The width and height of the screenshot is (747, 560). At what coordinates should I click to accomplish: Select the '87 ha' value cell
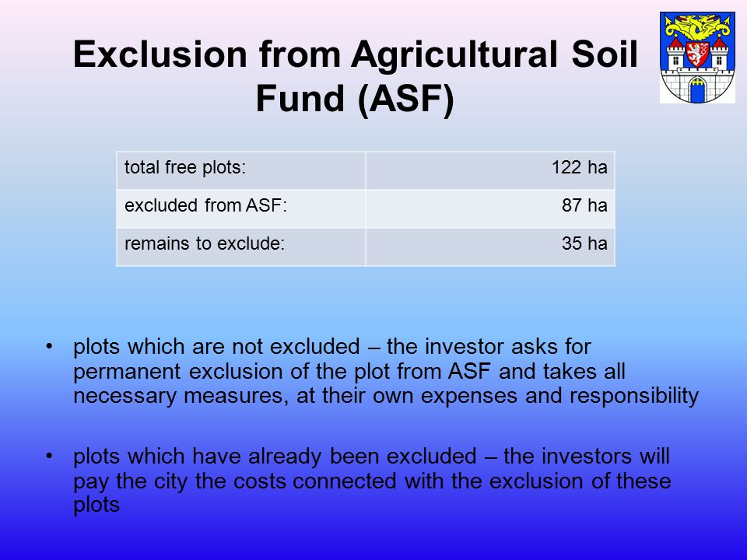click(490, 208)
